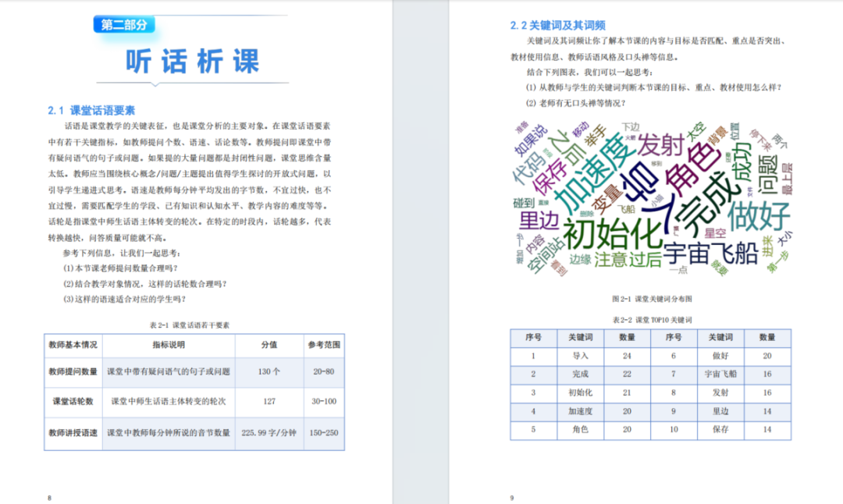
Task: Click header cell 参考范围
Action: click(324, 345)
